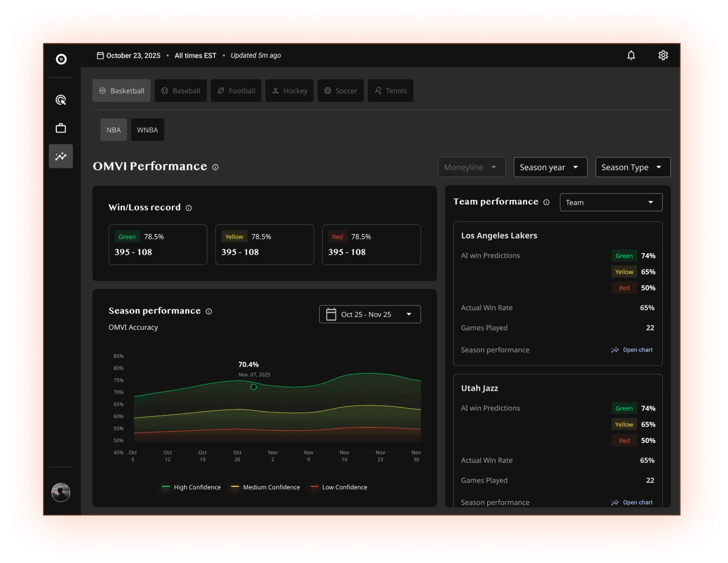Image resolution: width=728 pixels, height=563 pixels.
Task: Open the Season year dropdown
Action: (x=550, y=167)
